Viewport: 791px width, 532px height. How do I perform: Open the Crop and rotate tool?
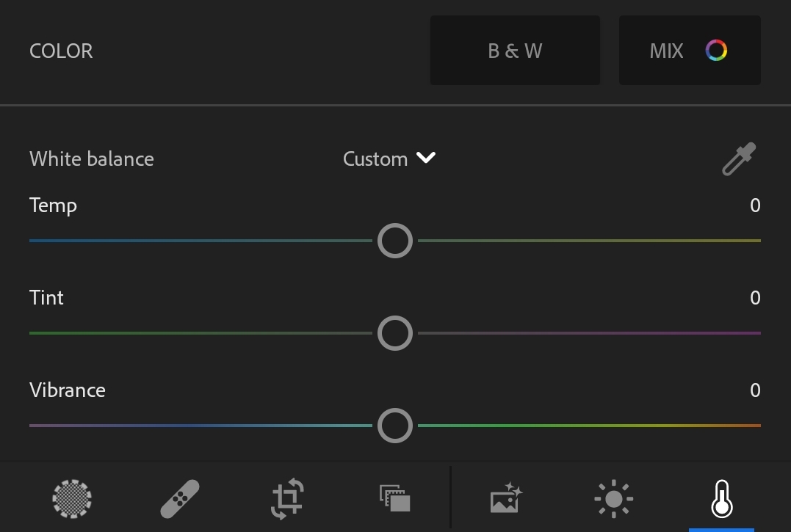(x=287, y=499)
